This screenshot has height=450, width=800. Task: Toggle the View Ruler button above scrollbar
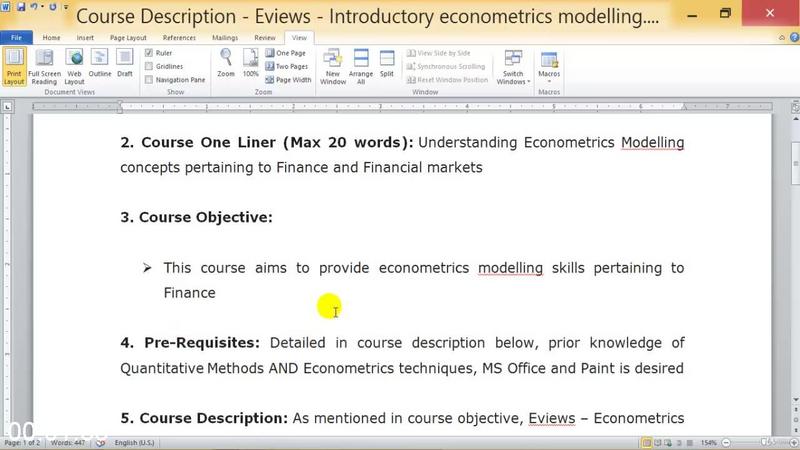click(x=795, y=107)
